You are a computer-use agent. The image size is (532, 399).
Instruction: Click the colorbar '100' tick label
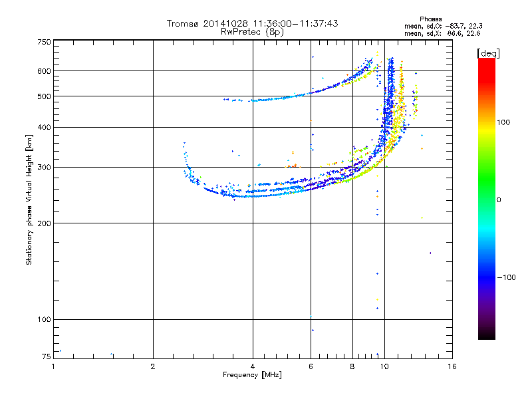(x=503, y=122)
